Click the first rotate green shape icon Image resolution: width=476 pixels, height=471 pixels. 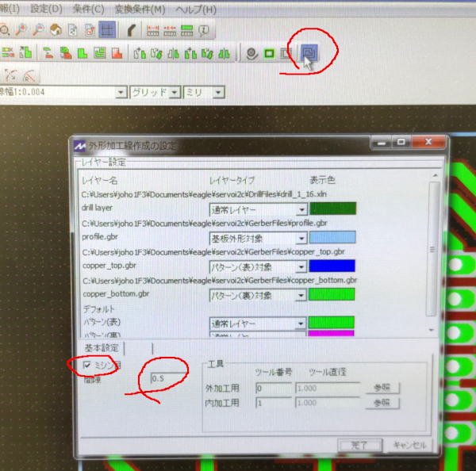(156, 53)
